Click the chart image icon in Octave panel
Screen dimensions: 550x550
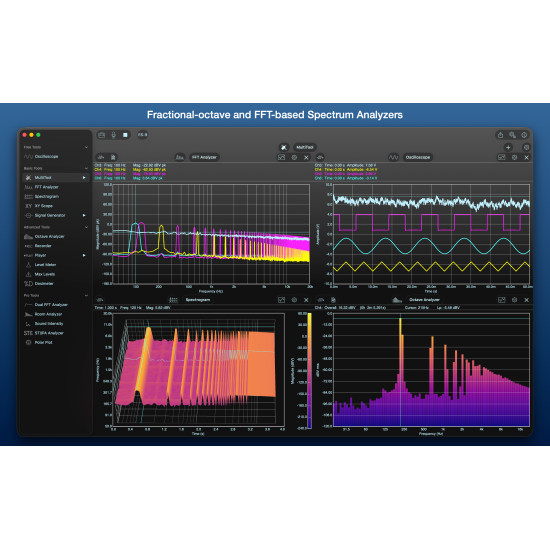pyautogui.click(x=502, y=300)
